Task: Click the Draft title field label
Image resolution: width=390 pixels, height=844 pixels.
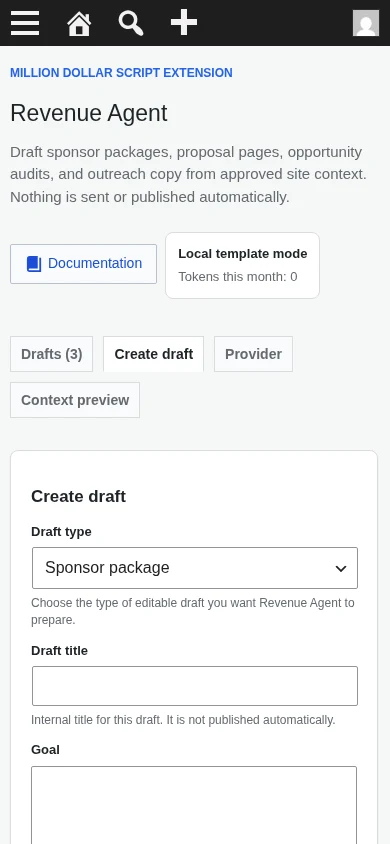Action: tap(59, 651)
